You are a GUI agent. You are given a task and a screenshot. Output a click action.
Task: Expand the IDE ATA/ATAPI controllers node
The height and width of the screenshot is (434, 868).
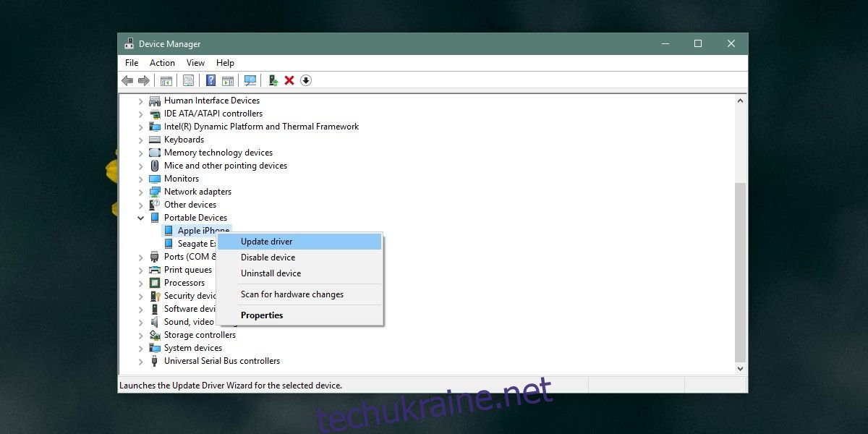[x=140, y=114]
